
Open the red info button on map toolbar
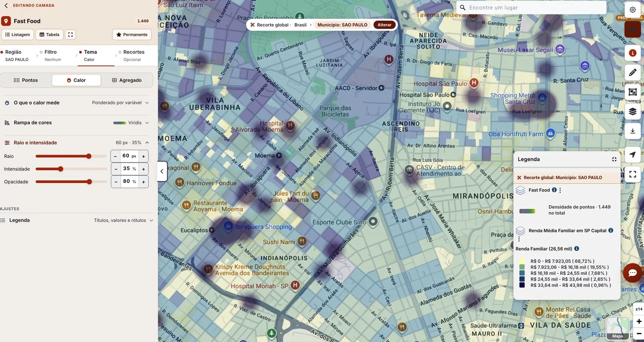point(633,53)
